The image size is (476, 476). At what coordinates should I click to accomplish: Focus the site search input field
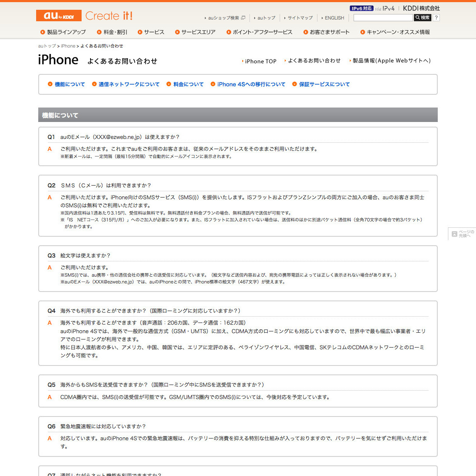click(x=383, y=17)
